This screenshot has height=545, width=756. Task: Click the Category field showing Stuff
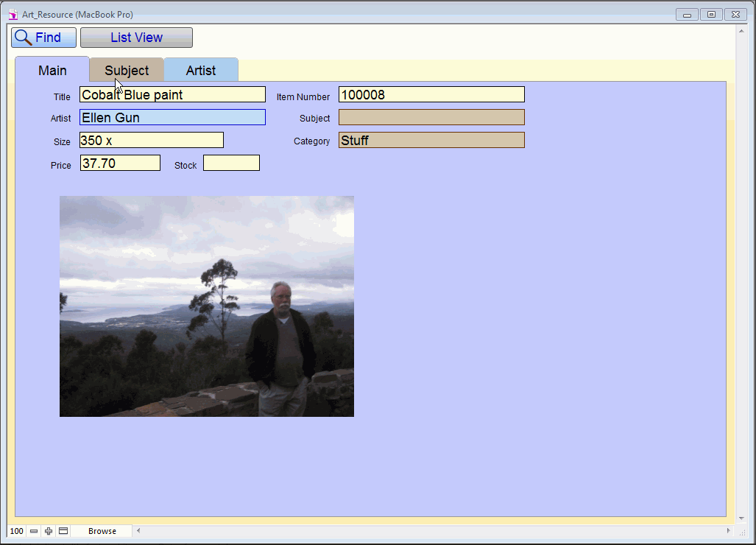pyautogui.click(x=431, y=140)
